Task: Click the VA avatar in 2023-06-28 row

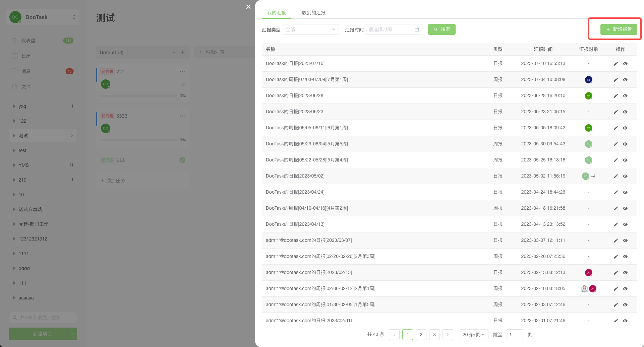Action: 588,96
